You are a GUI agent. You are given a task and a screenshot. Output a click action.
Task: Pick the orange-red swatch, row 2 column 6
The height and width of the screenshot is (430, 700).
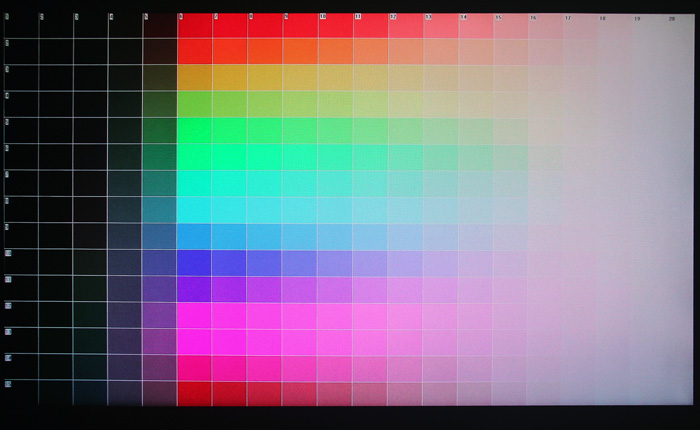click(x=195, y=51)
